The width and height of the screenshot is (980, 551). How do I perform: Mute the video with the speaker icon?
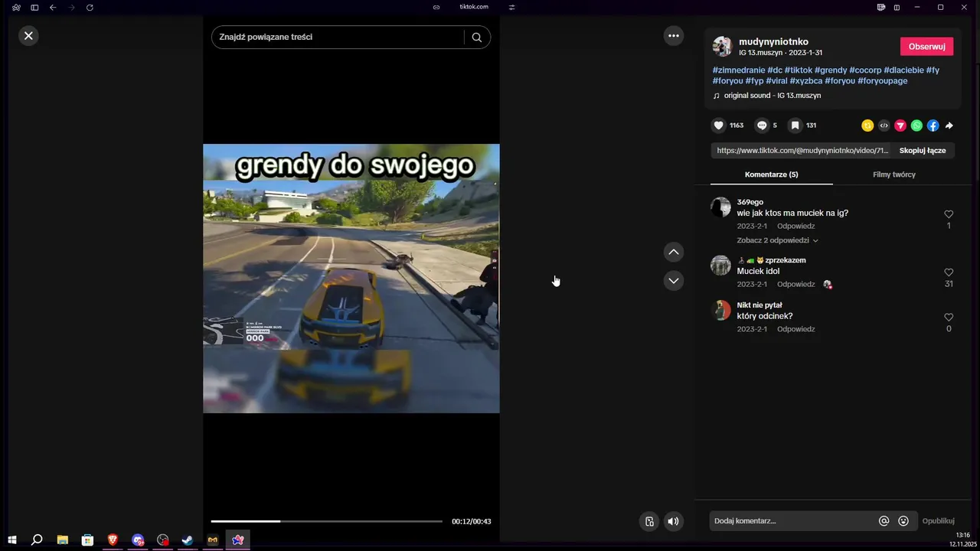[x=673, y=522]
